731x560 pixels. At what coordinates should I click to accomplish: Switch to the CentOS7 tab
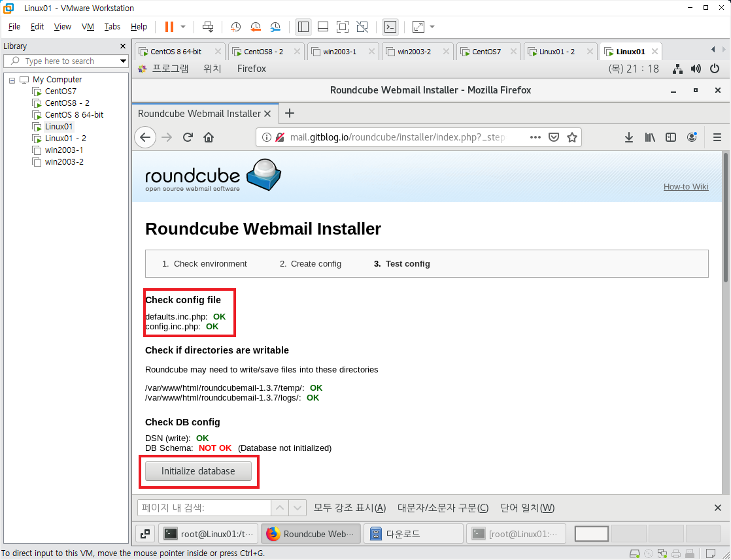coord(486,52)
